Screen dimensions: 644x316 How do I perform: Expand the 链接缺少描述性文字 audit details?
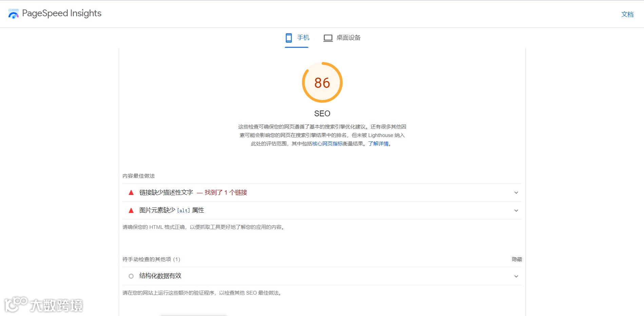[x=516, y=192]
